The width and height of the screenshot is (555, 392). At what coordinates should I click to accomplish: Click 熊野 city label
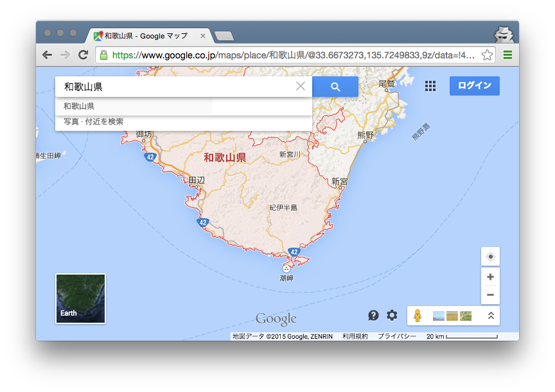(x=366, y=135)
